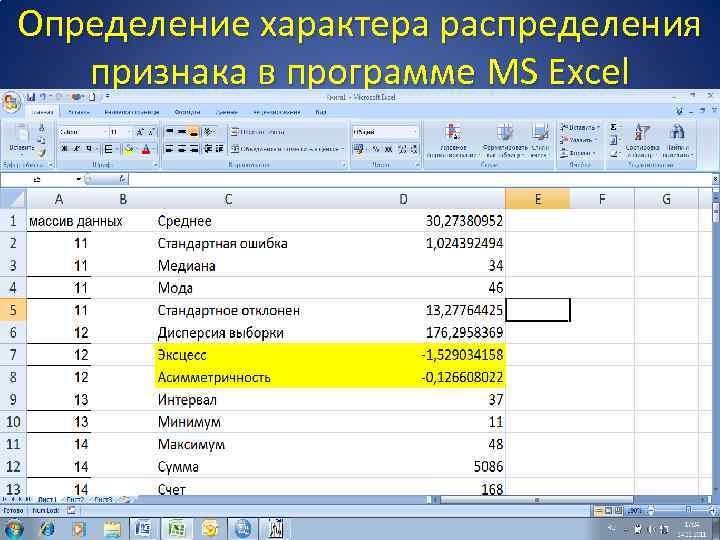Viewport: 720px width, 540px height.
Task: Open the Данные ribbon tab
Action: [226, 112]
